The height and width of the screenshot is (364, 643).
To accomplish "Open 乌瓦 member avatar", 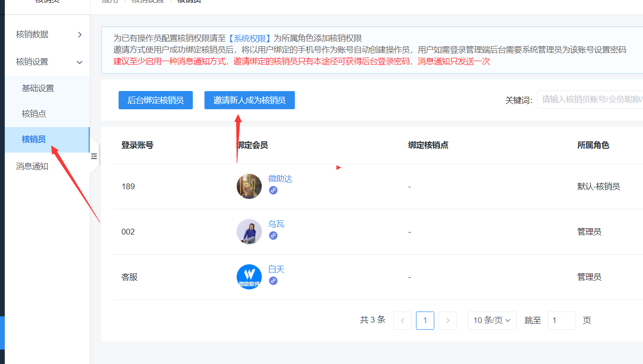I will [249, 232].
